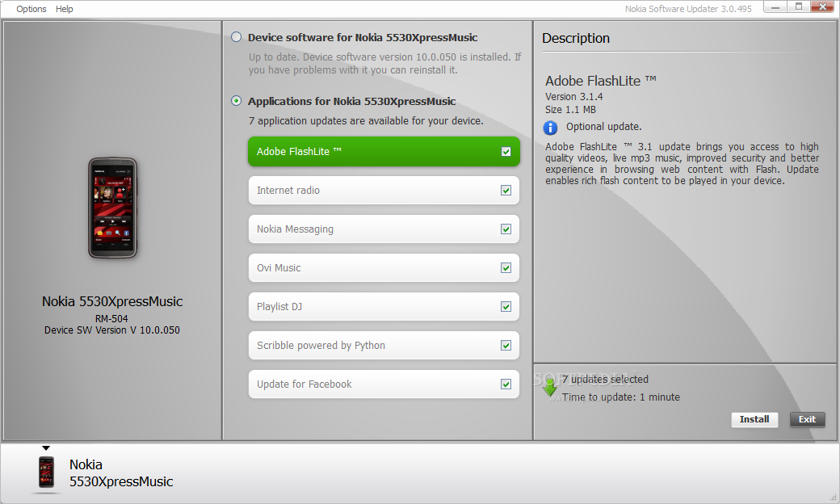Click the Device SW Version V 10.0.050 text
The height and width of the screenshot is (504, 840).
[112, 330]
